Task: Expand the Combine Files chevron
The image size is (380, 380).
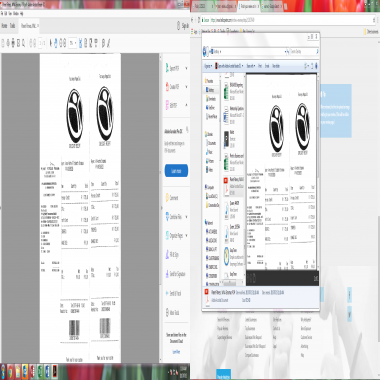Action: click(x=186, y=217)
